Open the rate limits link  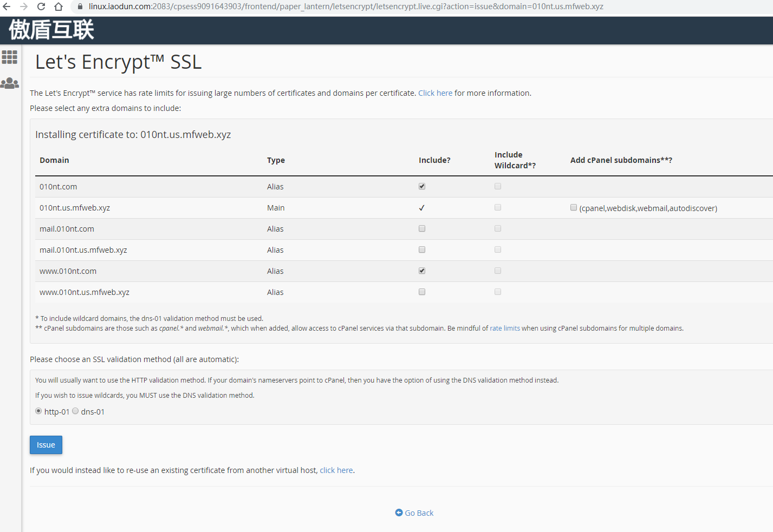tap(504, 328)
